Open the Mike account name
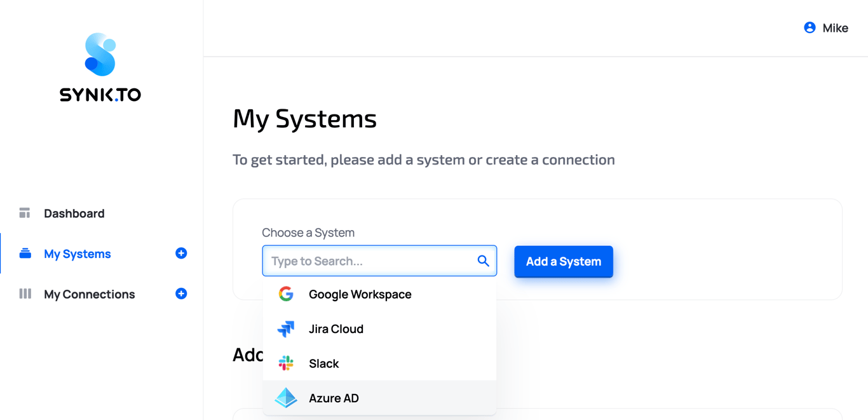The image size is (868, 420). click(x=836, y=28)
